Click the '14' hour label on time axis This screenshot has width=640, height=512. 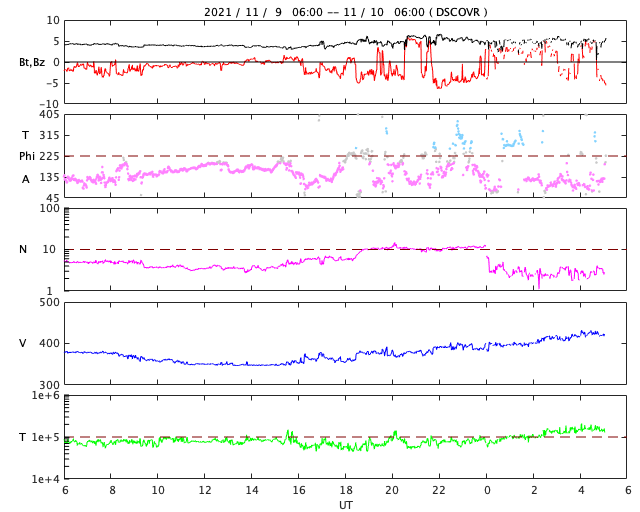252,490
